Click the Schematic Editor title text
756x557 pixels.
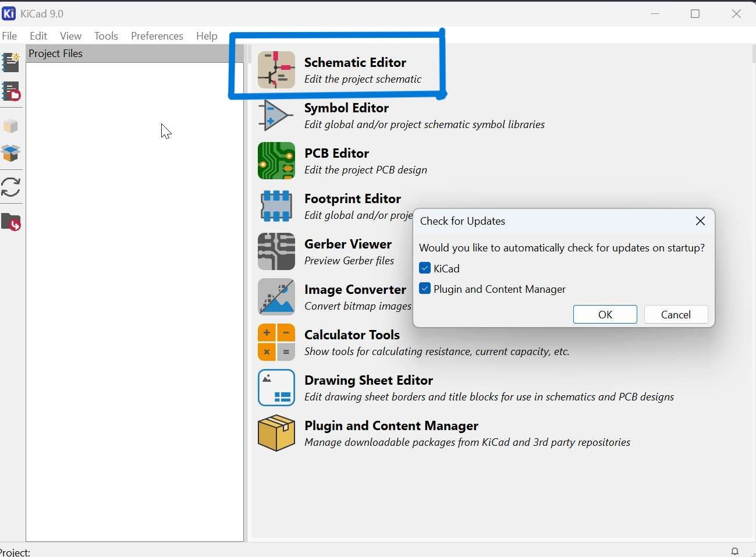point(355,62)
